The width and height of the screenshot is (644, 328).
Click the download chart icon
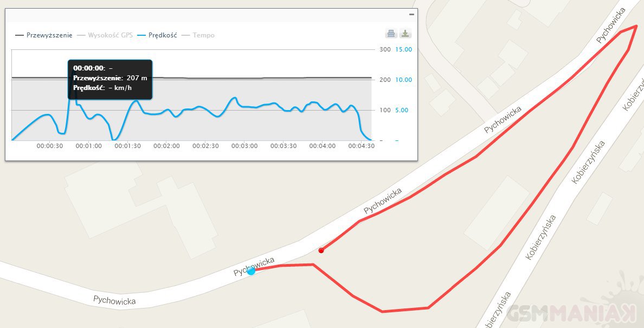(405, 34)
